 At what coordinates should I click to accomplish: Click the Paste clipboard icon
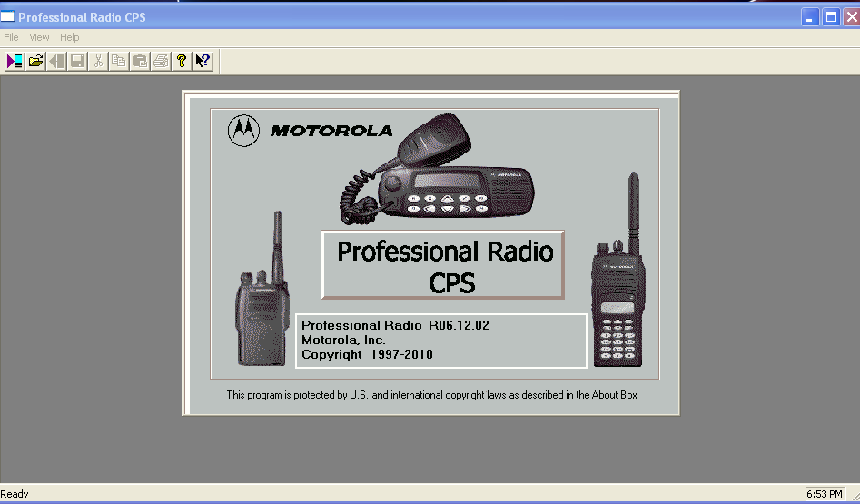(x=140, y=61)
